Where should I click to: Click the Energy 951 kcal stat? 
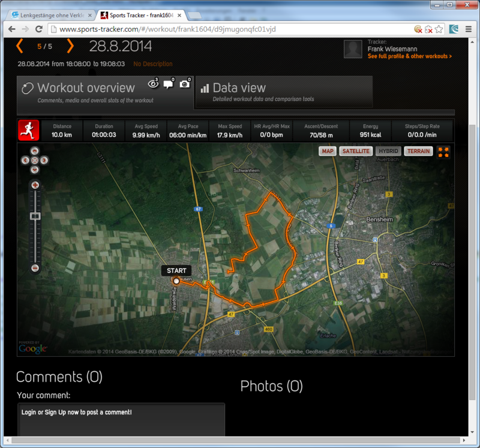(370, 131)
